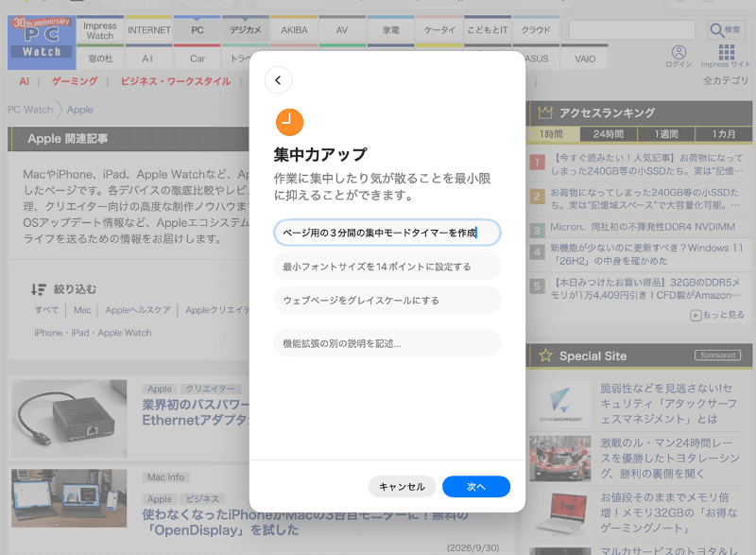
Task: Click the search magnifier button
Action: [725, 30]
